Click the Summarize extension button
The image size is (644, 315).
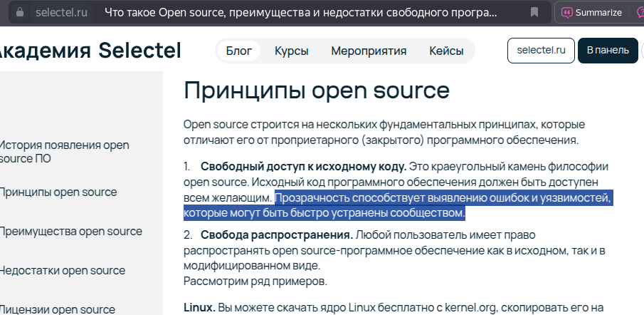[592, 12]
